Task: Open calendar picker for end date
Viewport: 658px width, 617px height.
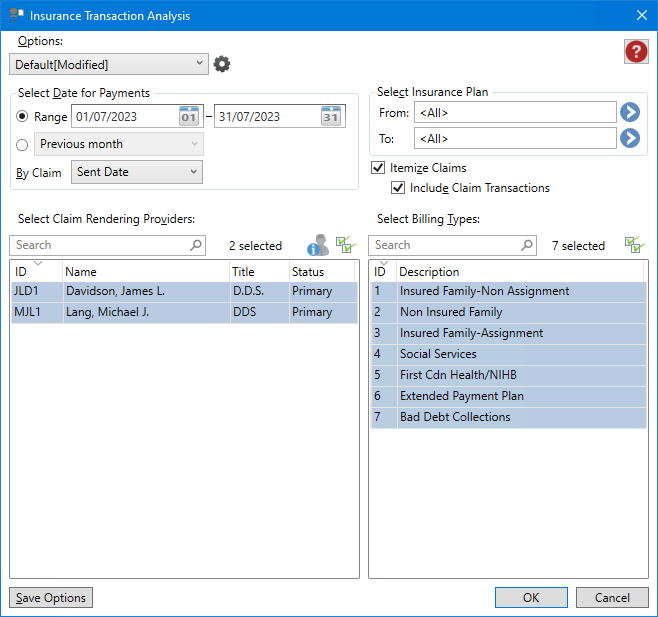Action: pos(331,117)
